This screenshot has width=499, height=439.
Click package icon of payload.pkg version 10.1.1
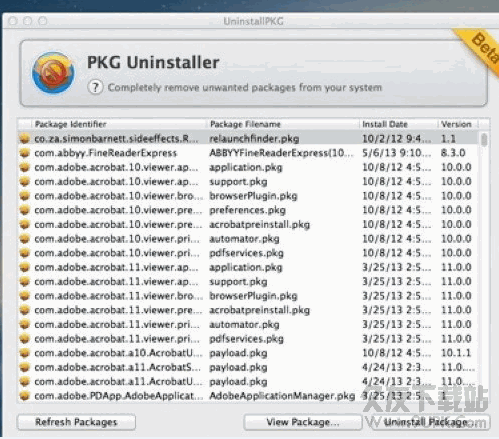click(x=24, y=353)
